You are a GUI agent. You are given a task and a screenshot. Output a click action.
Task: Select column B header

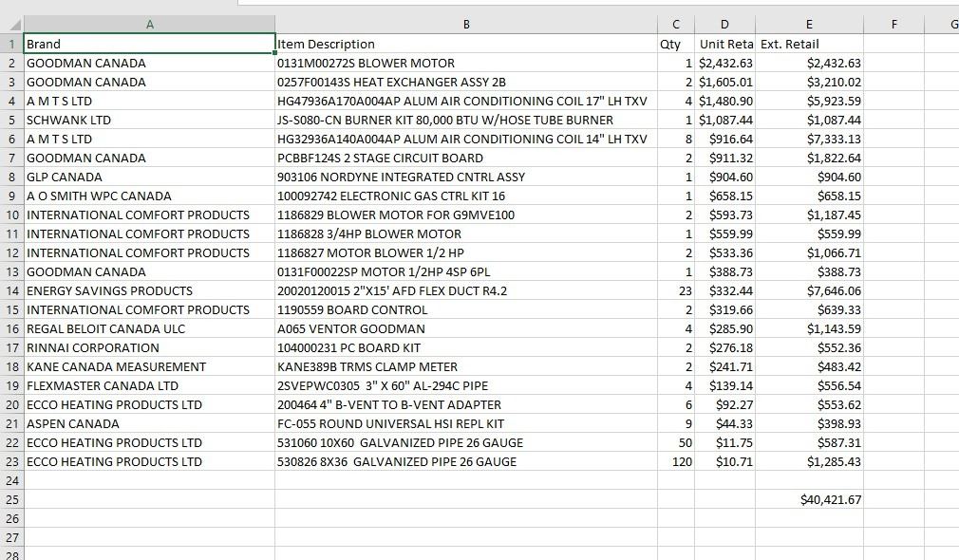[465, 25]
